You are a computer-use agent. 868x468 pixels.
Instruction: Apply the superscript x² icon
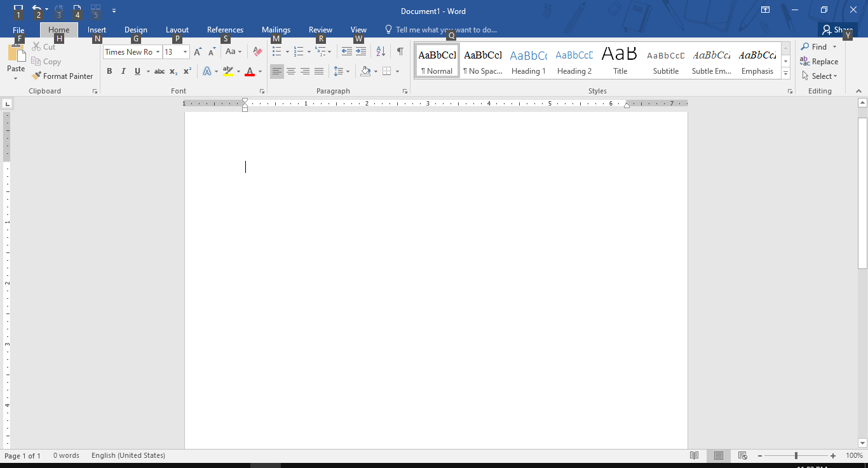pos(187,71)
